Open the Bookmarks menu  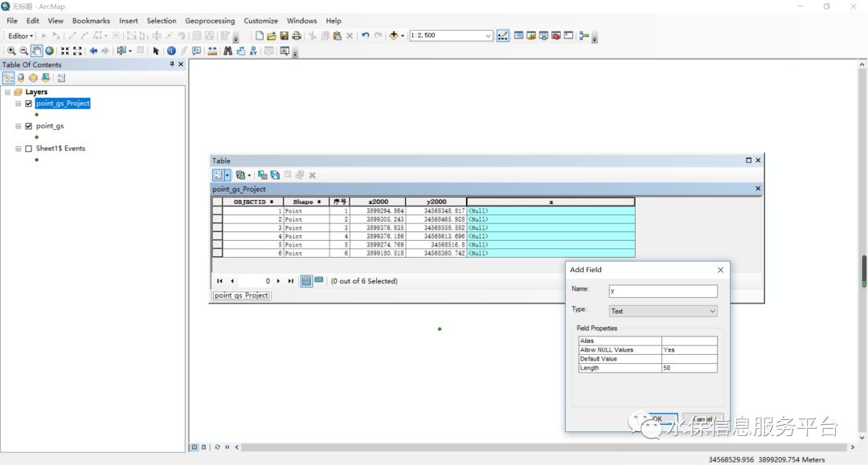[x=92, y=20]
